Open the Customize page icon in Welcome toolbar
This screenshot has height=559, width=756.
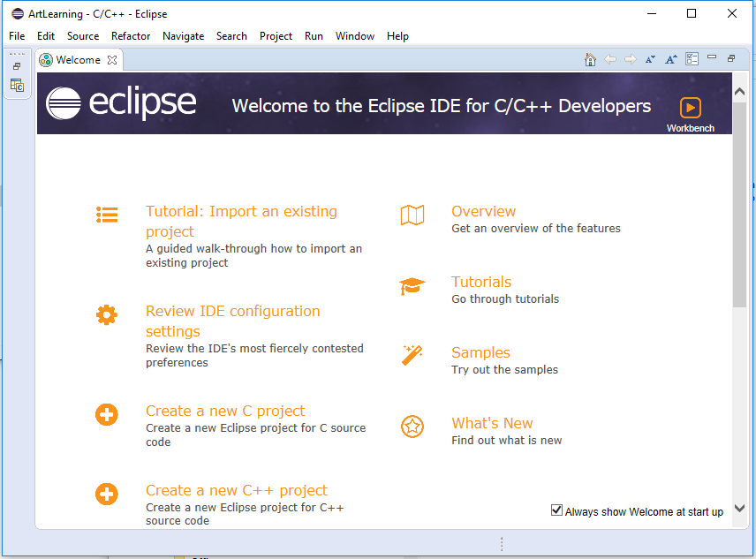[692, 59]
